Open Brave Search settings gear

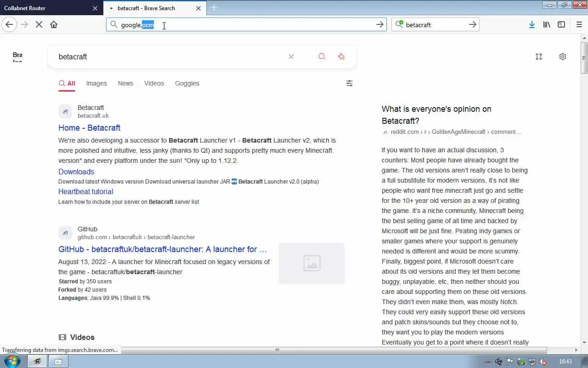click(563, 57)
